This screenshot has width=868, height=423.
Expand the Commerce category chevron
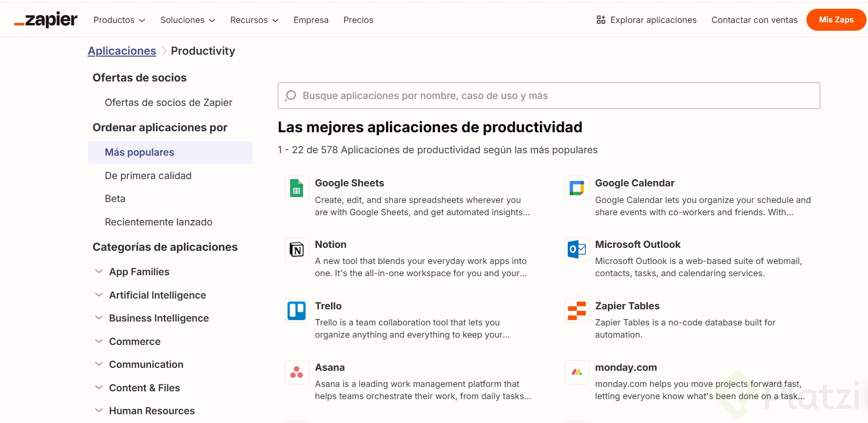point(99,341)
